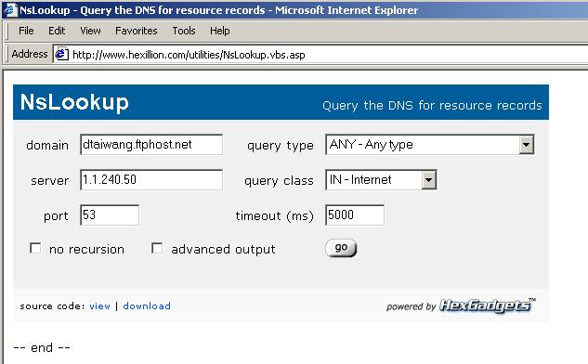Tick the advanced output checkbox
The width and height of the screenshot is (588, 364).
coord(157,248)
